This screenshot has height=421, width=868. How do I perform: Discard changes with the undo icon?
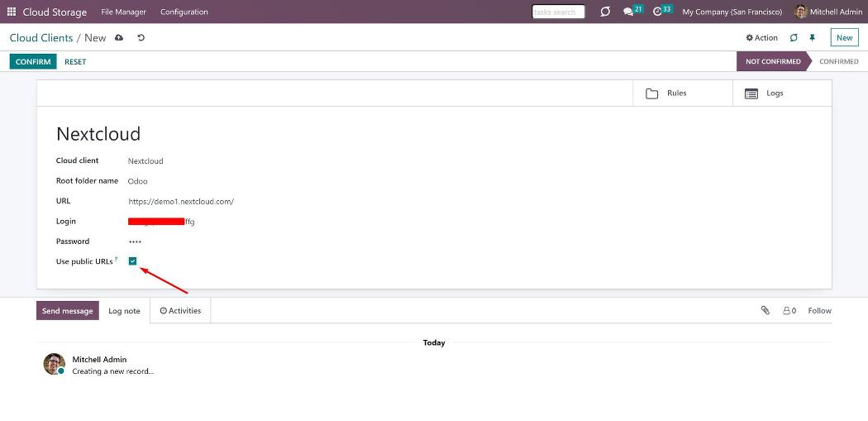[x=141, y=38]
